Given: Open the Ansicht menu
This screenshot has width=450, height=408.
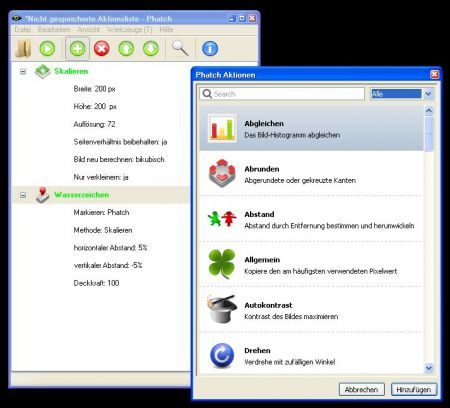Looking at the screenshot, I should tap(88, 29).
